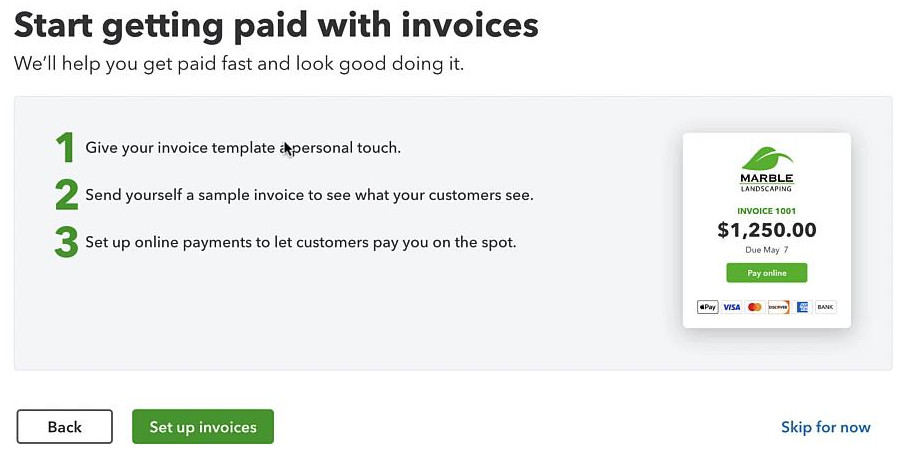Click the Bank payment icon
900x464 pixels.
pyautogui.click(x=825, y=307)
